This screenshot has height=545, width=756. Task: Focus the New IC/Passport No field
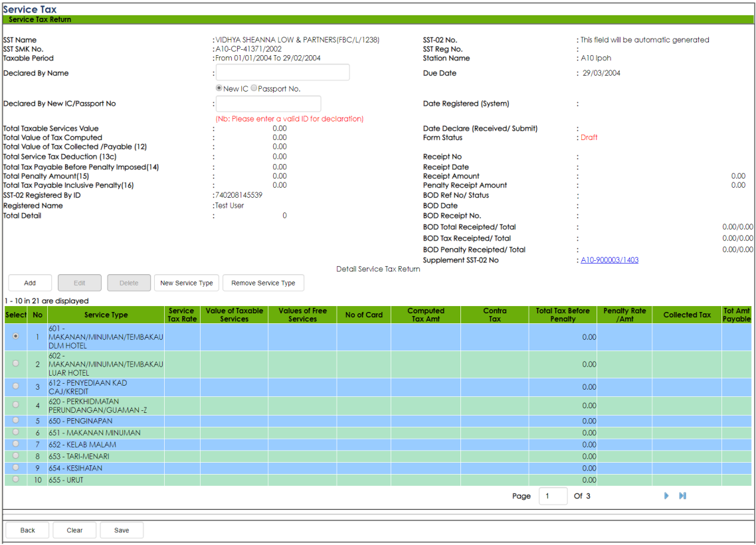[268, 104]
